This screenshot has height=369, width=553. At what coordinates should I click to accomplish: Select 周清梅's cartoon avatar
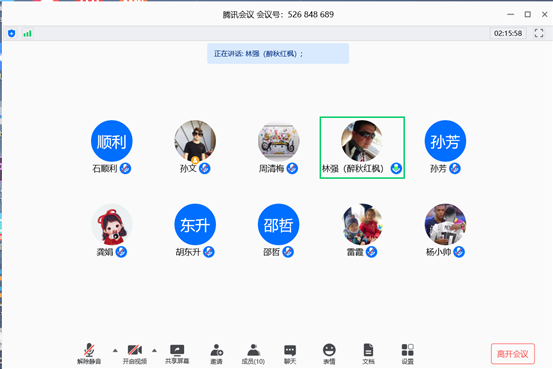click(x=278, y=141)
